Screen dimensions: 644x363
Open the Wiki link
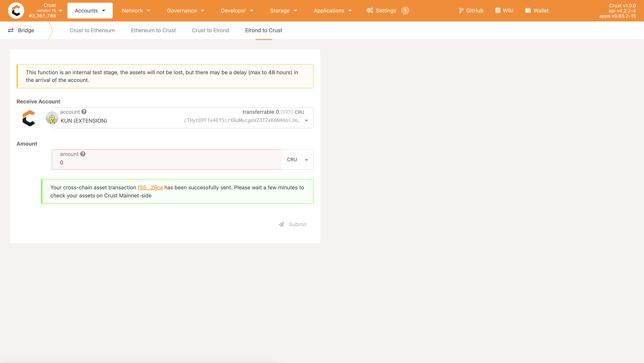(x=504, y=11)
